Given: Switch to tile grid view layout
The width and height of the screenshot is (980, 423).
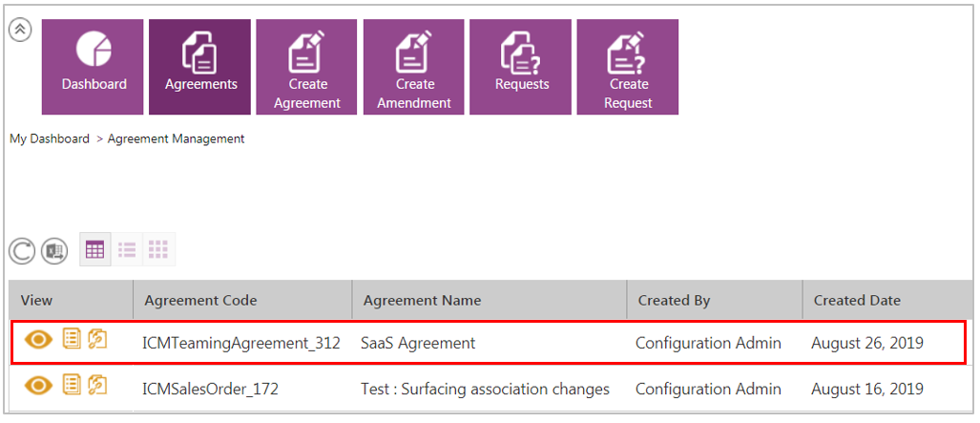Looking at the screenshot, I should point(158,250).
